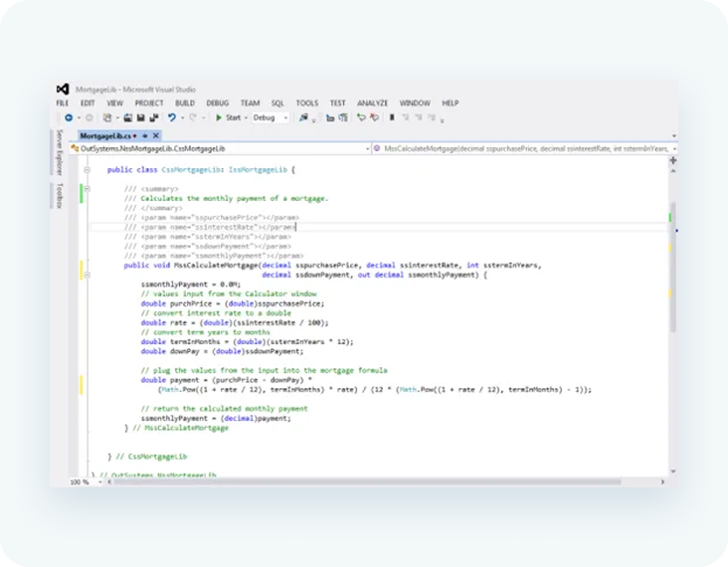Open the TOOLS menu
This screenshot has width=728, height=567.
point(306,102)
